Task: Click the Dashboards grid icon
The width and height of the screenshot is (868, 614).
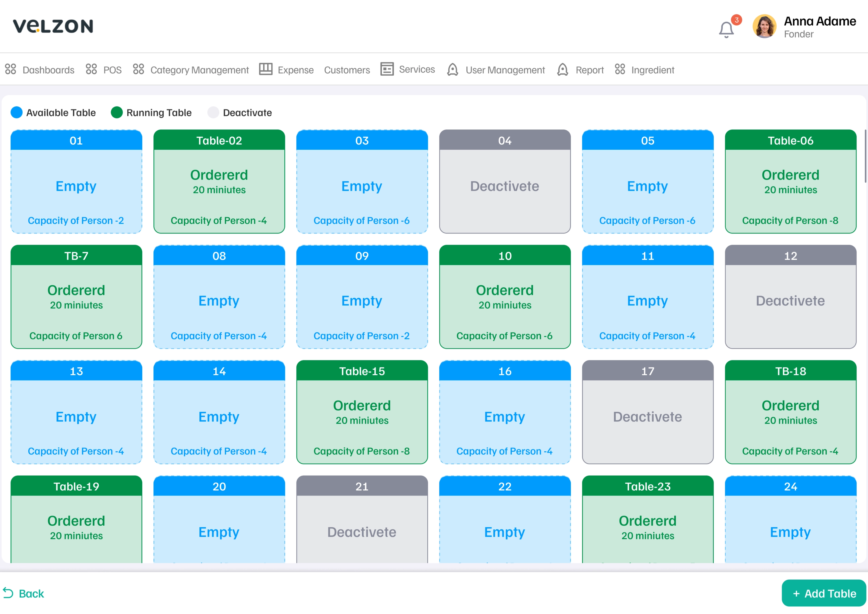Action: tap(11, 69)
